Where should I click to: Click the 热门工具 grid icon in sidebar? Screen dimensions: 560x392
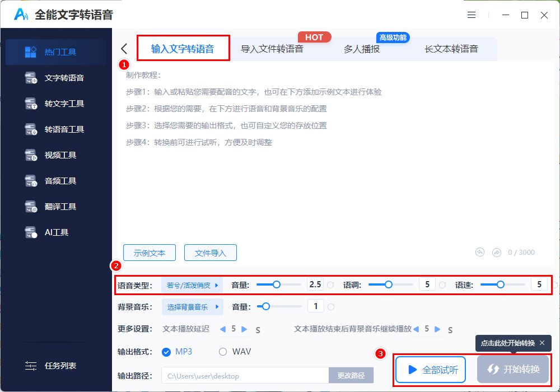(30, 52)
